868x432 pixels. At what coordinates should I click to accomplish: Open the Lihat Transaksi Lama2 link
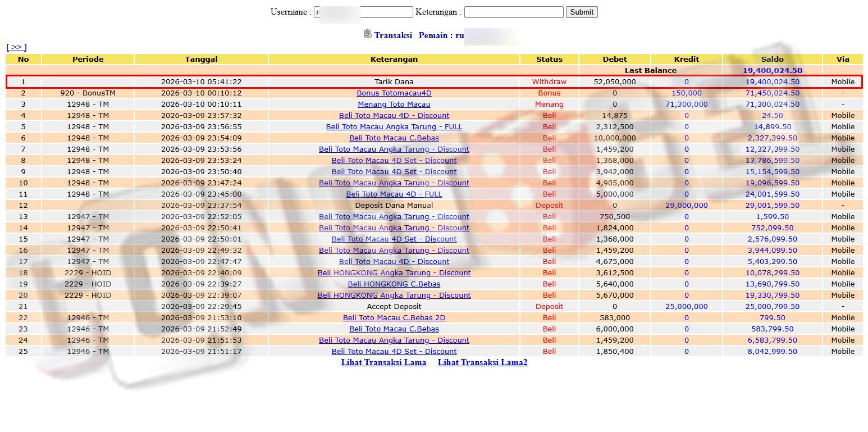(x=482, y=362)
